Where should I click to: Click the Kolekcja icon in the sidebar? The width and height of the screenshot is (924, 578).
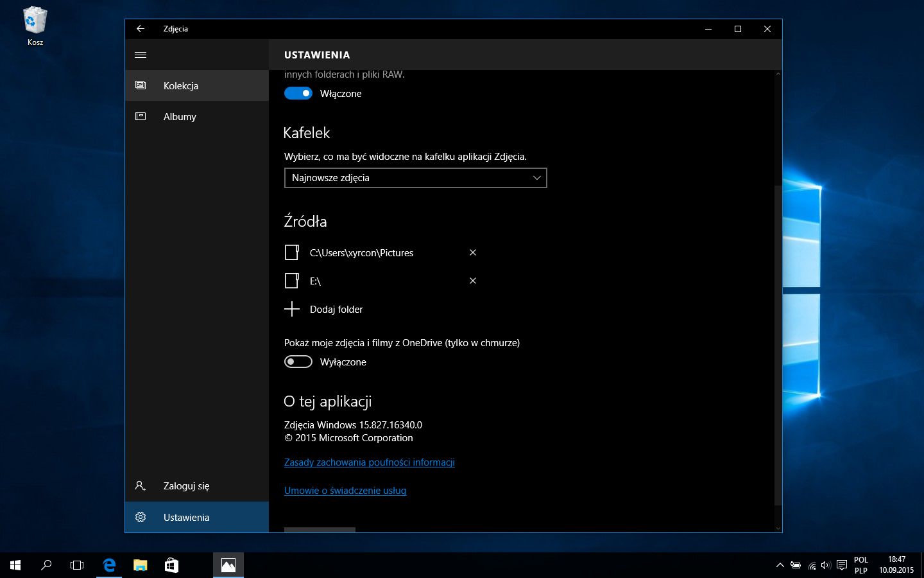coord(141,85)
